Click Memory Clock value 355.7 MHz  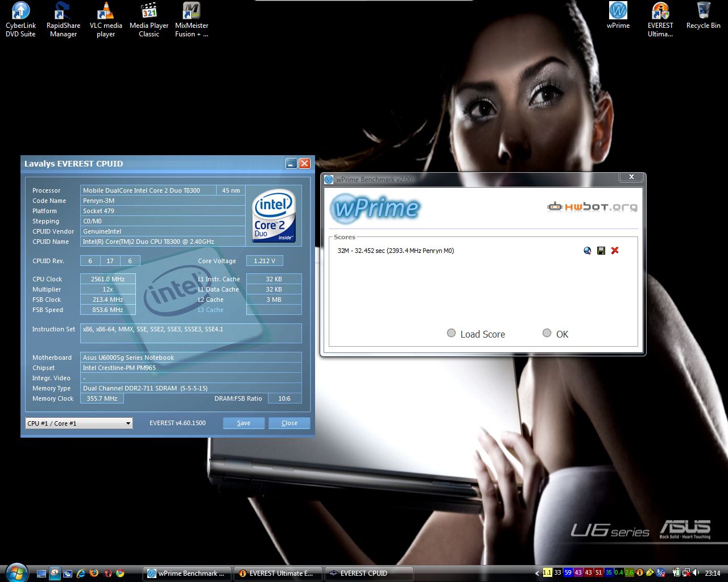[x=102, y=398]
